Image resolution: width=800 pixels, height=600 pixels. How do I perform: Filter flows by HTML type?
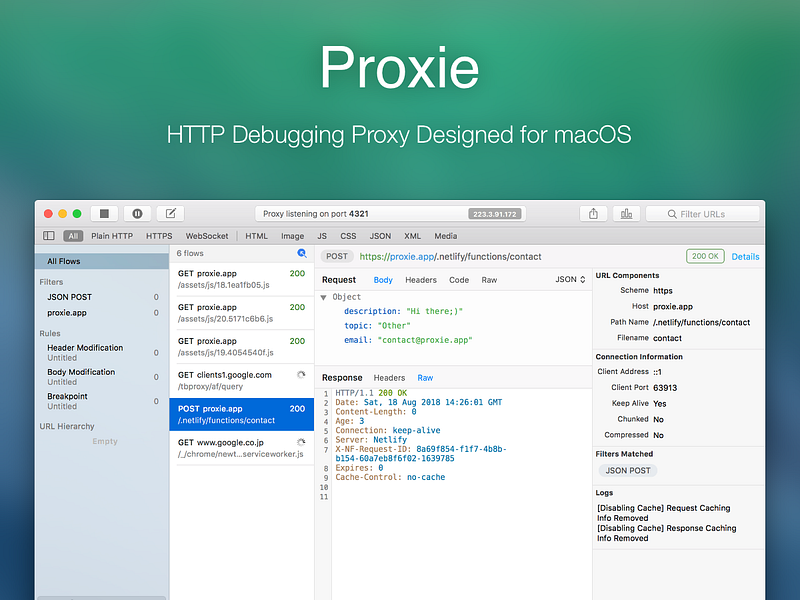tap(256, 236)
